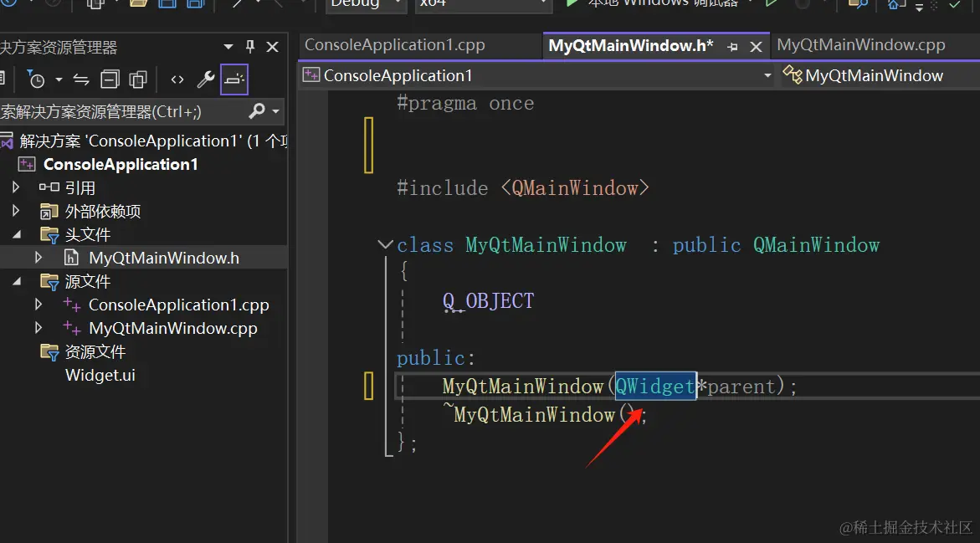The width and height of the screenshot is (980, 543).
Task: Click the ~MyQtMainWindow destructor declaration
Action: point(544,414)
